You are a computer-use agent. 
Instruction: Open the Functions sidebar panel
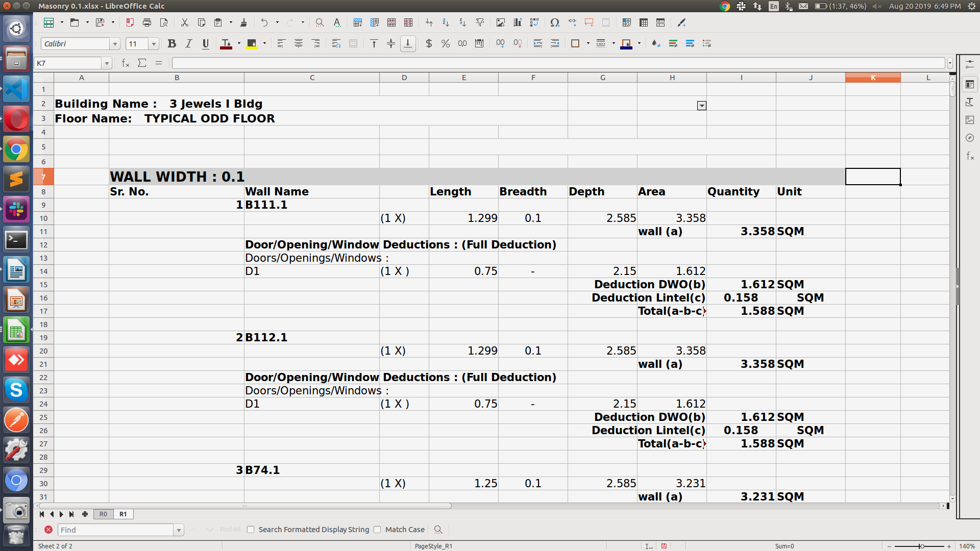click(x=970, y=157)
